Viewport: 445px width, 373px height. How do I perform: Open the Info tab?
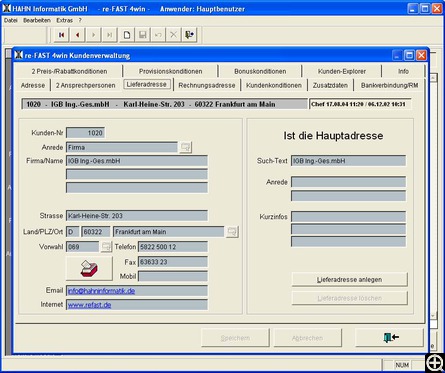[403, 71]
